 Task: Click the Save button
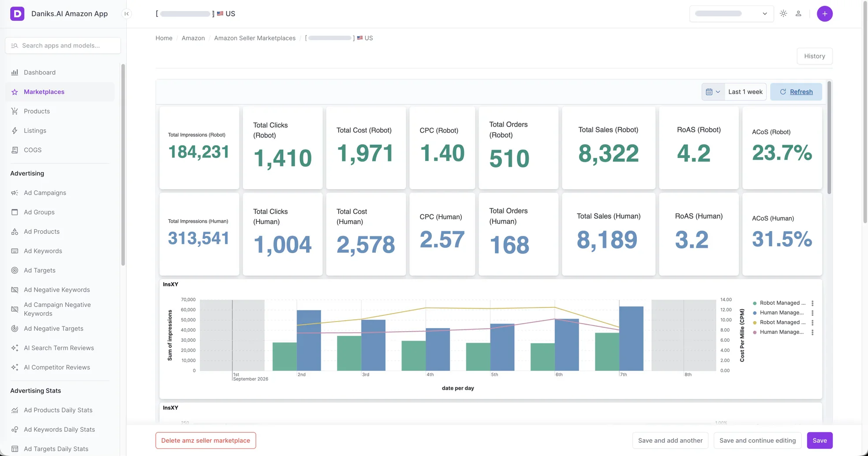click(819, 440)
